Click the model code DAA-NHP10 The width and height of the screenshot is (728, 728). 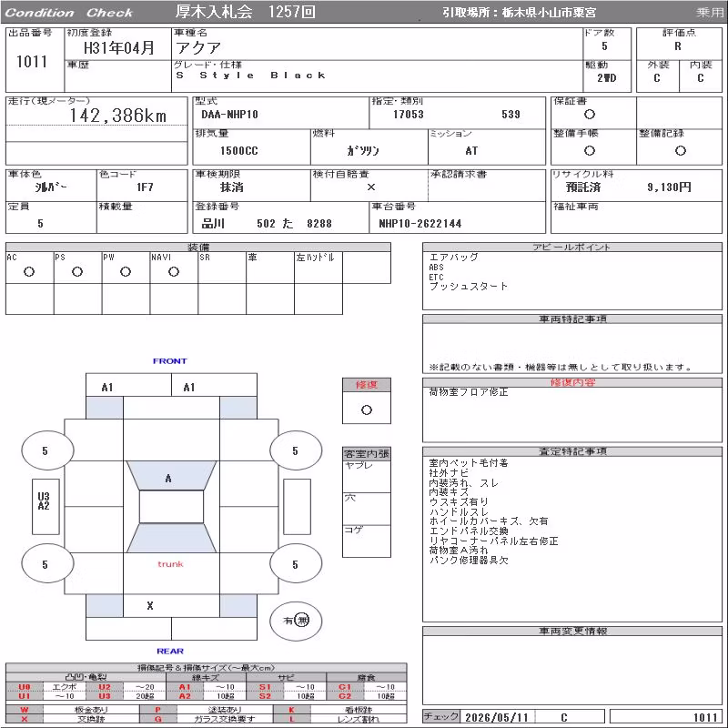click(x=229, y=115)
